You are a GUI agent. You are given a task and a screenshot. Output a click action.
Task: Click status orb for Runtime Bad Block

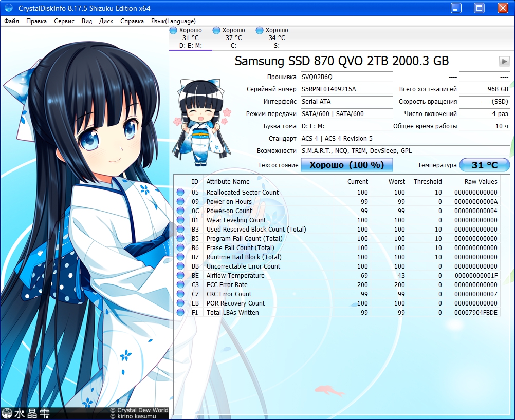pos(180,257)
